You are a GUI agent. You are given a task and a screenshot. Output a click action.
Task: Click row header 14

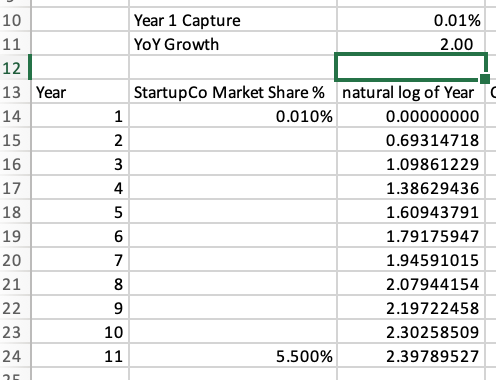pyautogui.click(x=14, y=116)
